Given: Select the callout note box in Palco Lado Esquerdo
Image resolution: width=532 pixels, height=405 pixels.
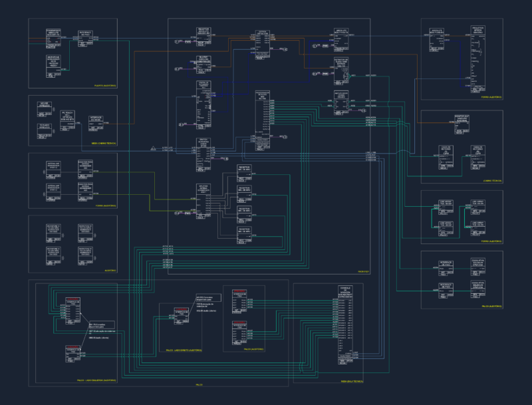Looking at the screenshot, I should [x=102, y=325].
